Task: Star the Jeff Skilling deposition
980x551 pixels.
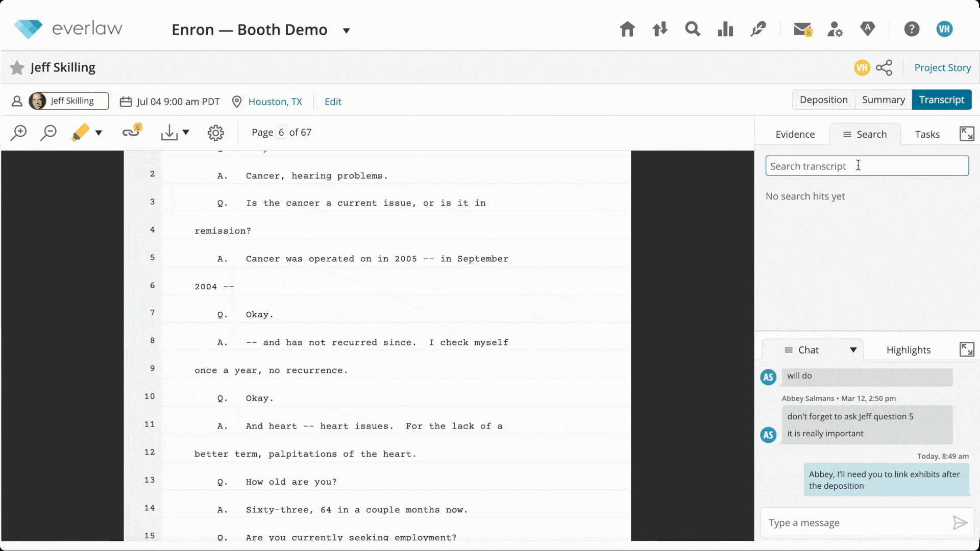Action: click(17, 67)
